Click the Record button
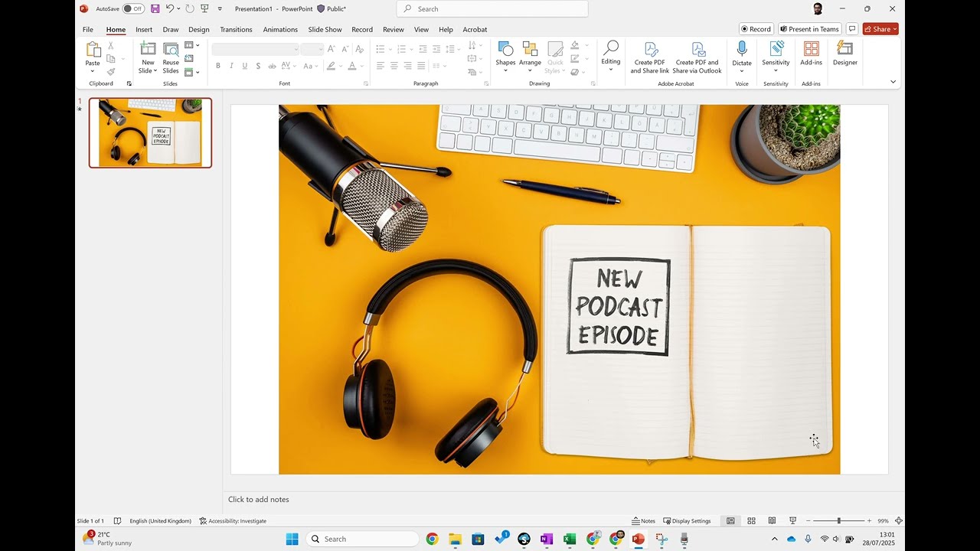Viewport: 980px width, 551px height. (756, 29)
